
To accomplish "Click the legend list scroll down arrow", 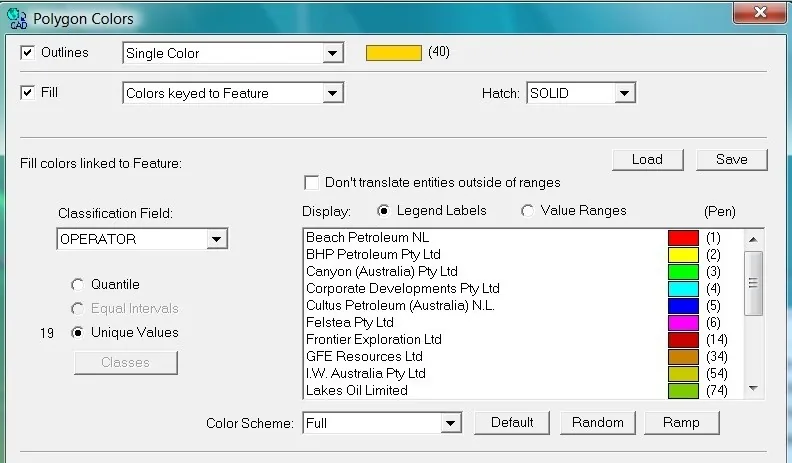I will pyautogui.click(x=753, y=388).
